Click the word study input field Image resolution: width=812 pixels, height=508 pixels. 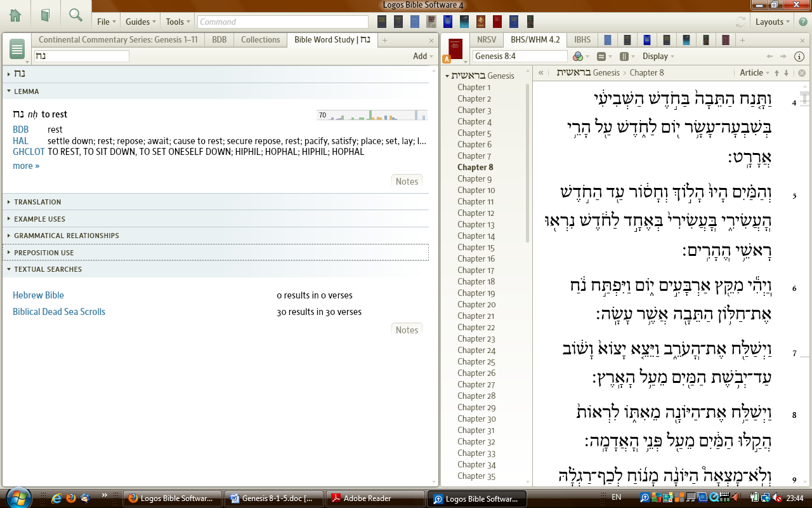(x=81, y=56)
